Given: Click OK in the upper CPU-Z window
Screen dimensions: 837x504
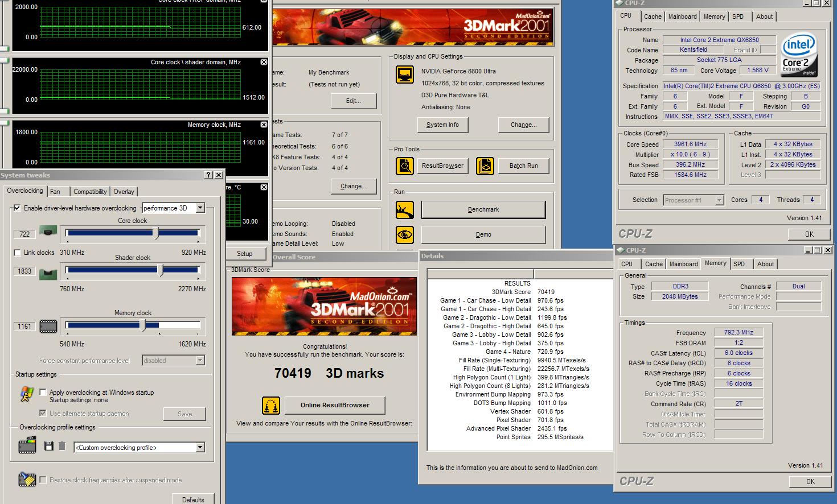Looking at the screenshot, I should click(809, 234).
